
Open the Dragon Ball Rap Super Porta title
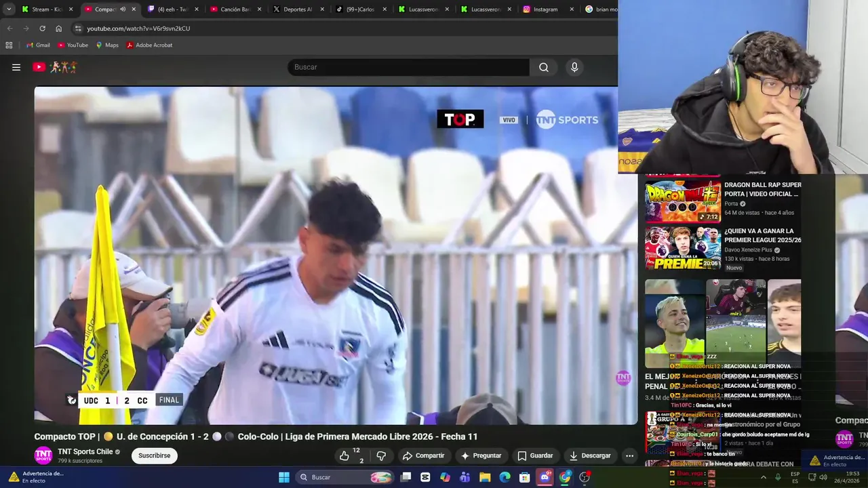click(x=763, y=189)
